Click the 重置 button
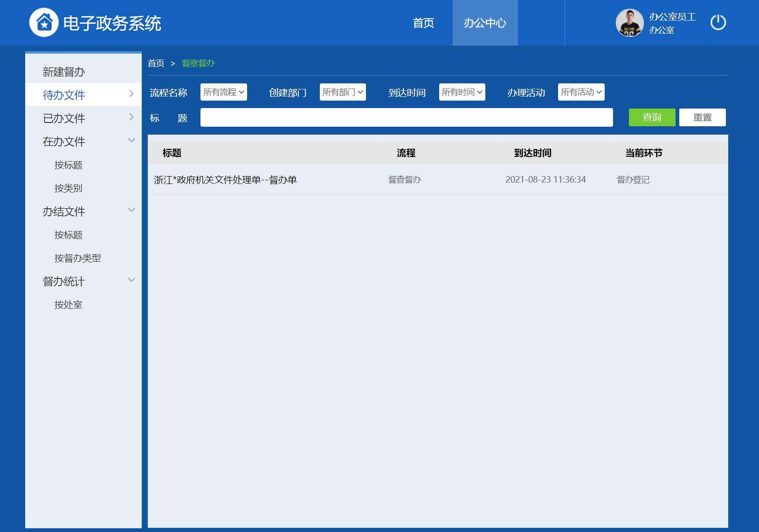 click(702, 117)
